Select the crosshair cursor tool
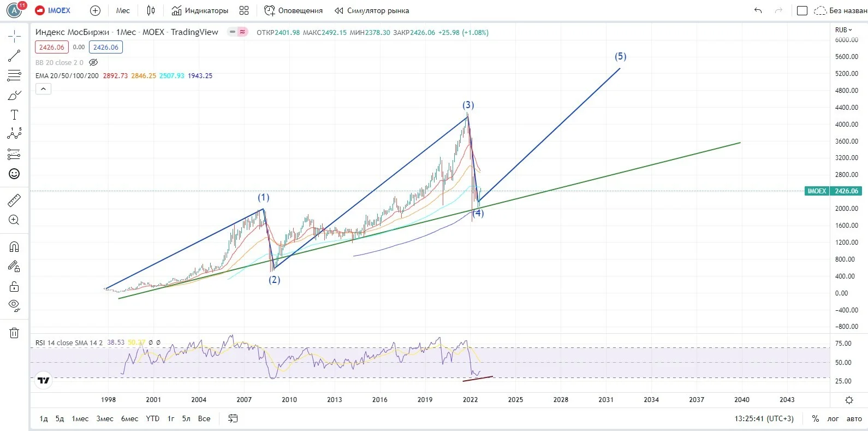 [x=14, y=37]
